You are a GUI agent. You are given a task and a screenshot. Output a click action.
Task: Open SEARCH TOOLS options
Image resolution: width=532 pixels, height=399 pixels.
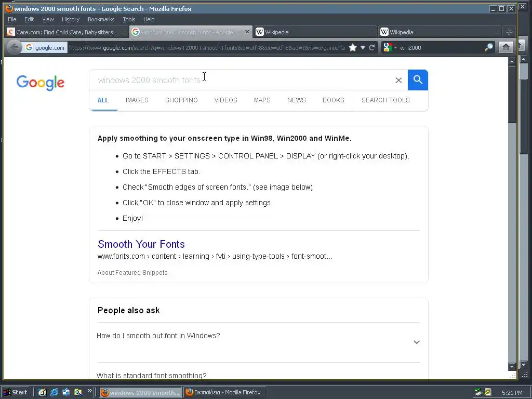(386, 100)
